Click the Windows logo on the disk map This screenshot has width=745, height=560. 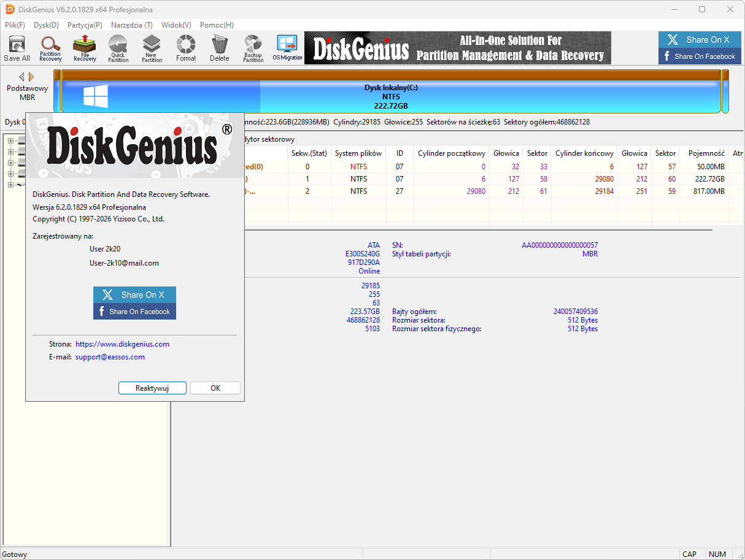[x=96, y=96]
